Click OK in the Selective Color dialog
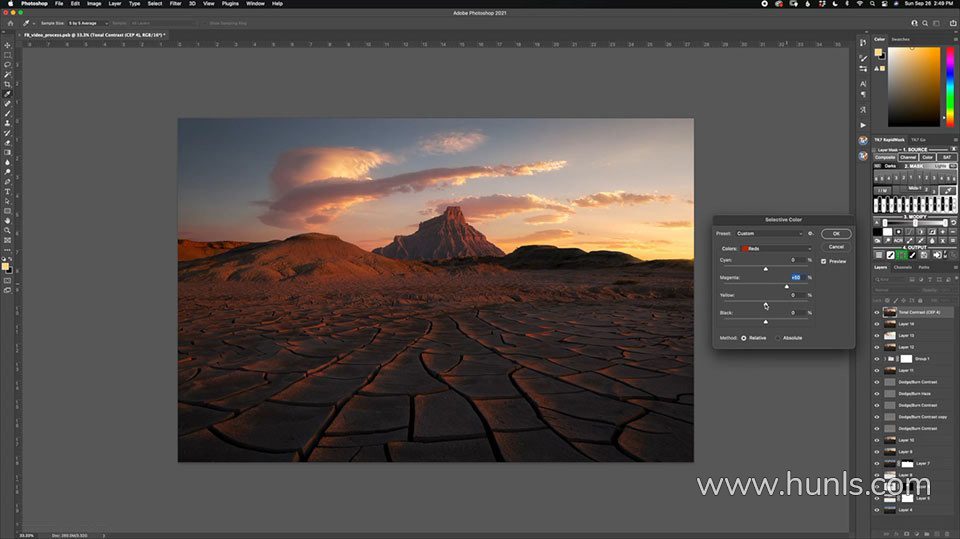 click(836, 233)
